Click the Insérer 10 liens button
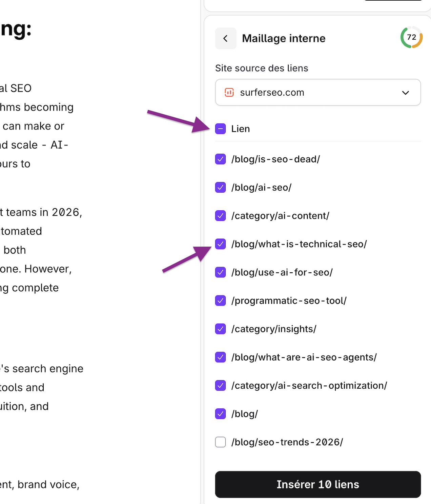Image resolution: width=431 pixels, height=504 pixels. tap(318, 484)
